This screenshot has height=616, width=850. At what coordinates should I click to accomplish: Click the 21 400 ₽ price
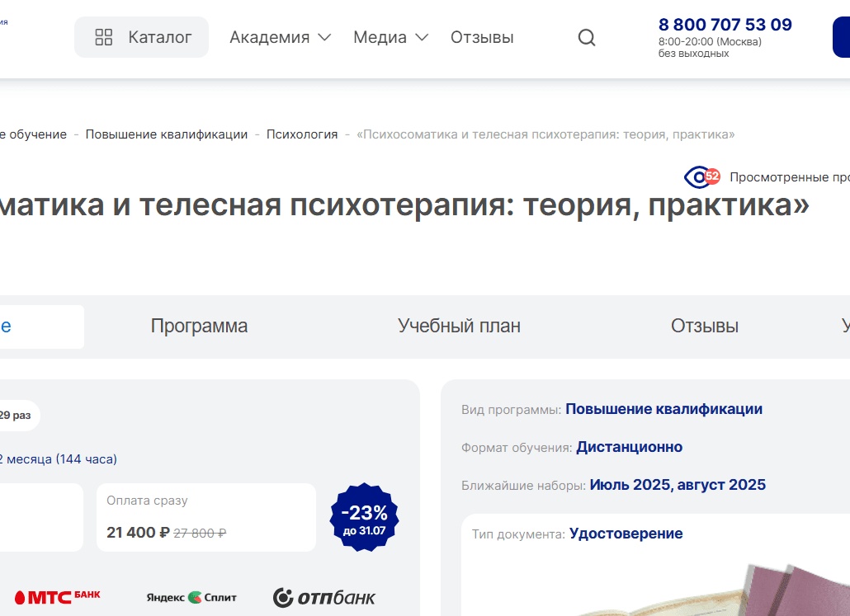tap(139, 533)
